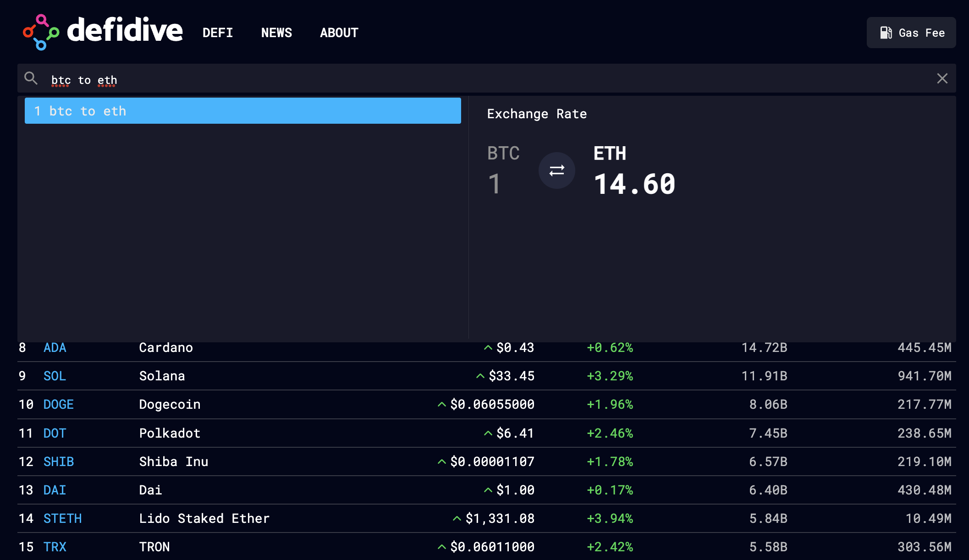Select the '1 btc to eth' suggestion
Image resolution: width=969 pixels, height=560 pixels.
243,111
